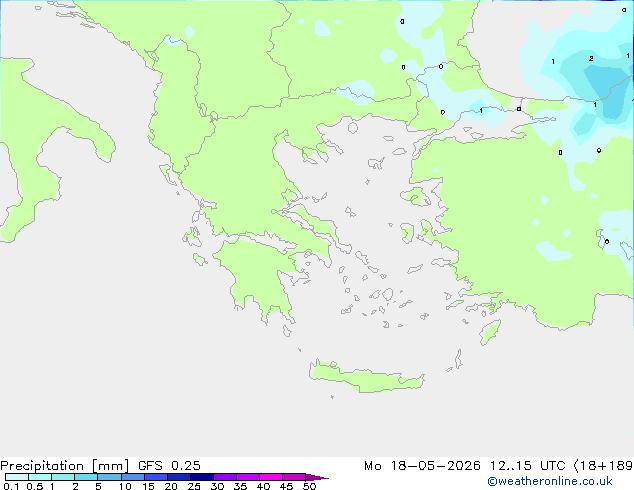Screen dimensions: 634x490
Task: Select the 0.5–1 mm legend color swatch
Action: 40,477
